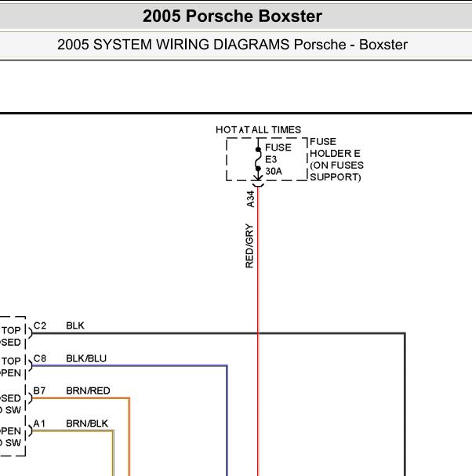
Task: Click the 'C2' connector pin label
Action: pyautogui.click(x=40, y=325)
